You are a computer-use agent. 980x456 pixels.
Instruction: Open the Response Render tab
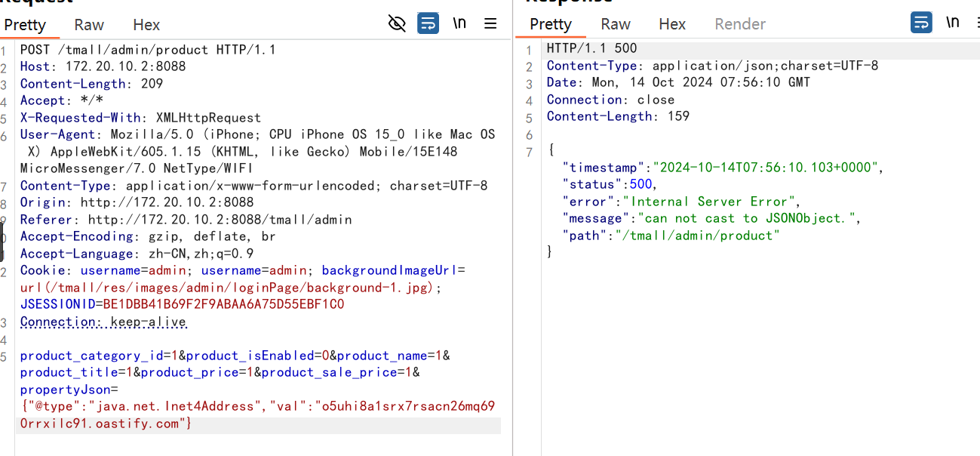(740, 24)
